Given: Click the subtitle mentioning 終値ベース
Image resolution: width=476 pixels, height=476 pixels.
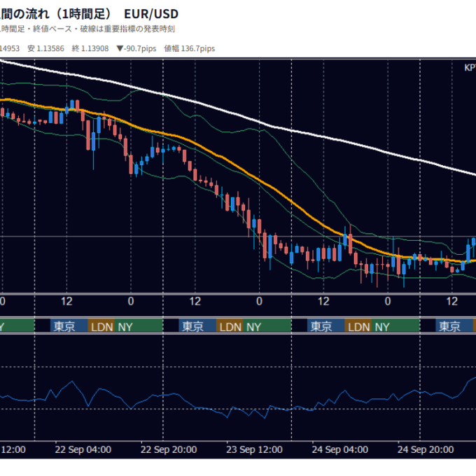Looking at the screenshot, I should pyautogui.click(x=87, y=29).
